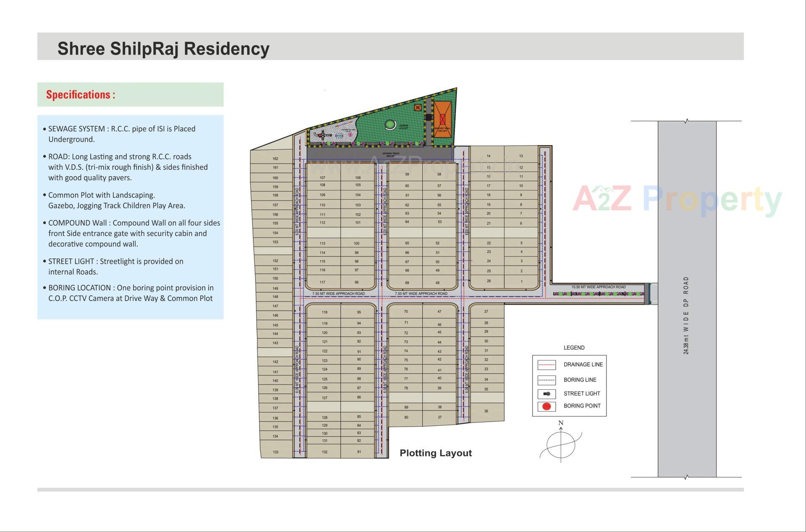Click the Boring Line symbol in legend

tap(547, 380)
